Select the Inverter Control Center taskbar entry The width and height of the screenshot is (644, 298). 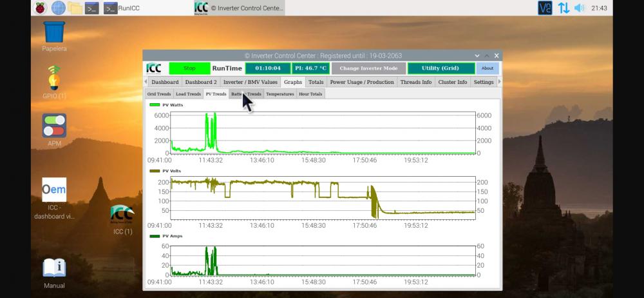coord(239,8)
